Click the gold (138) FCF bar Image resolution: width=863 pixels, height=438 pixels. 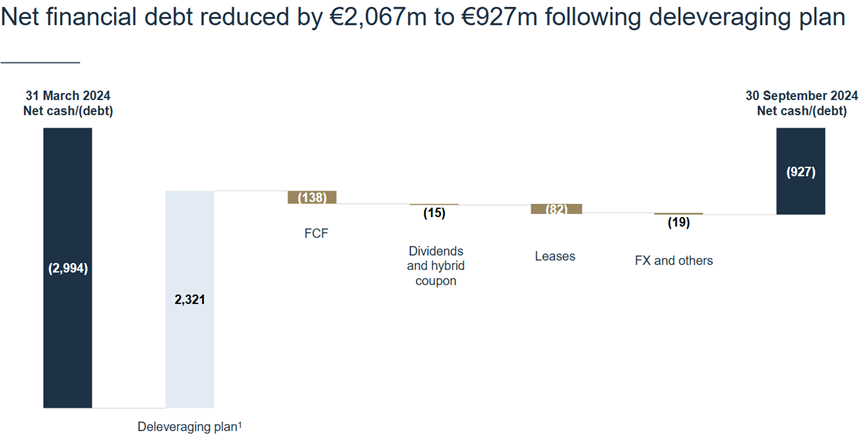pyautogui.click(x=312, y=198)
